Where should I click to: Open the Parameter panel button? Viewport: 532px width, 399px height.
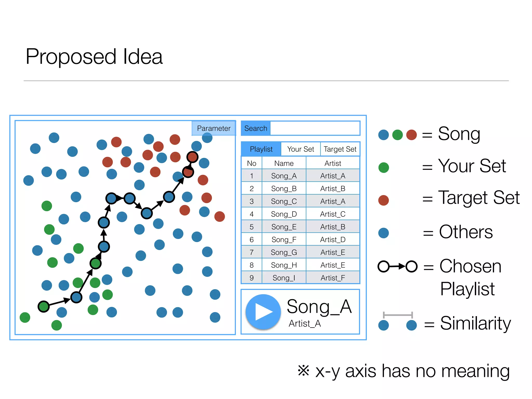point(214,128)
